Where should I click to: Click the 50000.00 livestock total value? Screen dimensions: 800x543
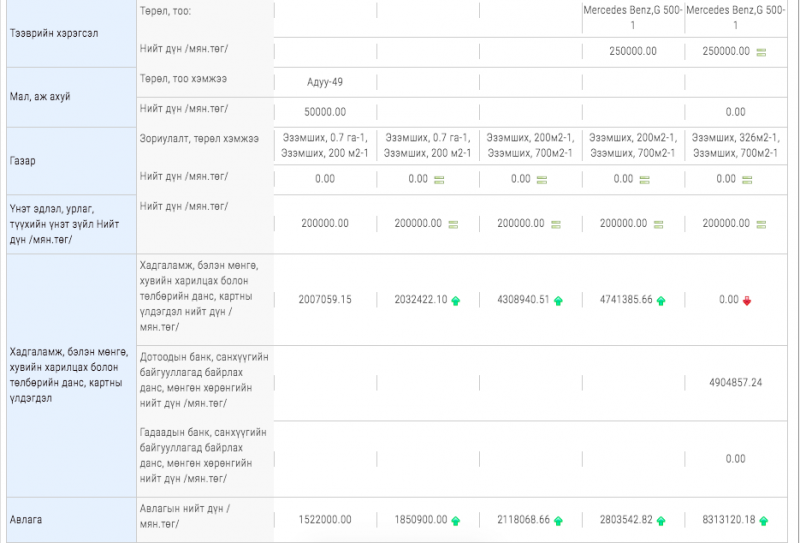(x=325, y=112)
